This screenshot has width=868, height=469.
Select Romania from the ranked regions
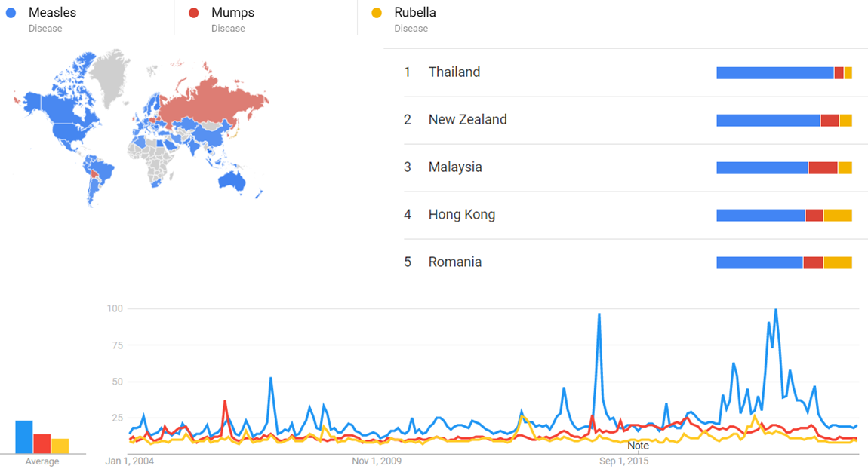(454, 262)
